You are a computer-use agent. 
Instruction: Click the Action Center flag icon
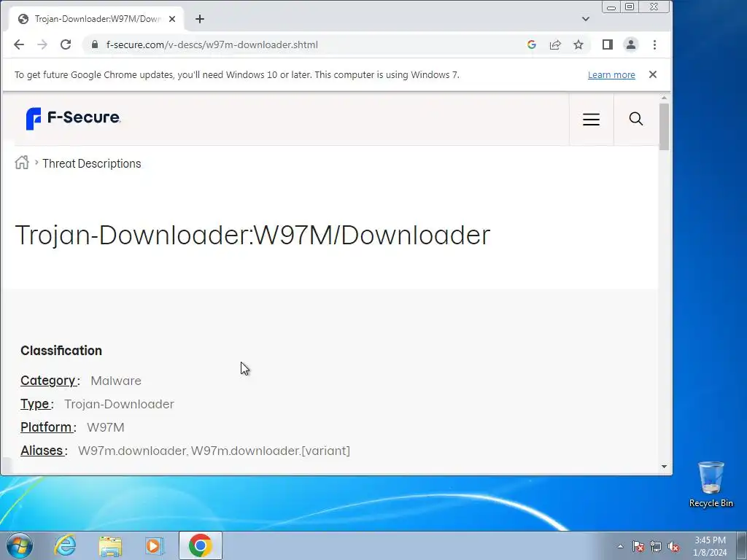(638, 546)
